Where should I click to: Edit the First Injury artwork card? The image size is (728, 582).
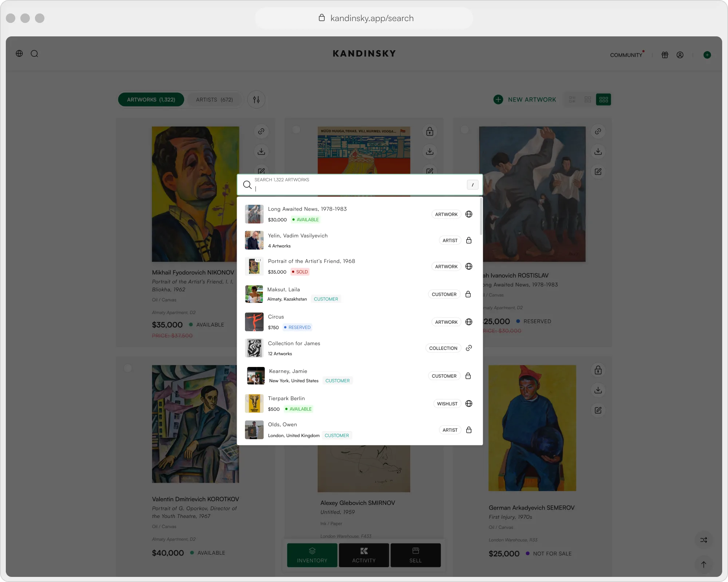(598, 410)
